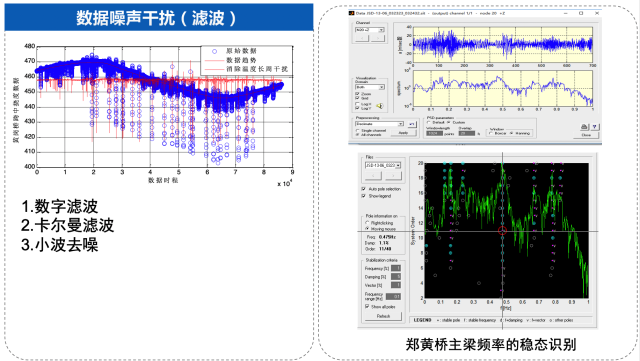
Task: Click the Damp 1.1% readout
Action: click(376, 243)
